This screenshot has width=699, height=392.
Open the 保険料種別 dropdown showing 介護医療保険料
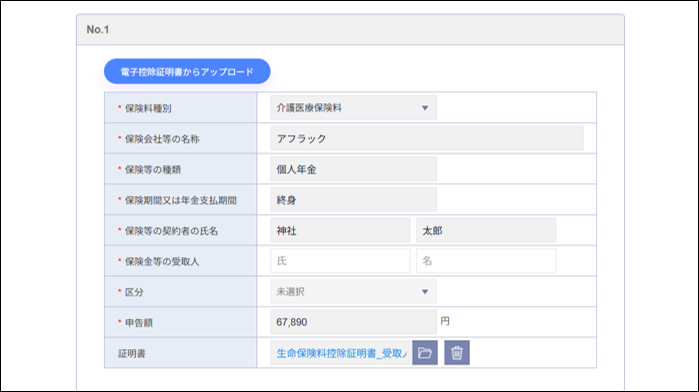(x=353, y=107)
